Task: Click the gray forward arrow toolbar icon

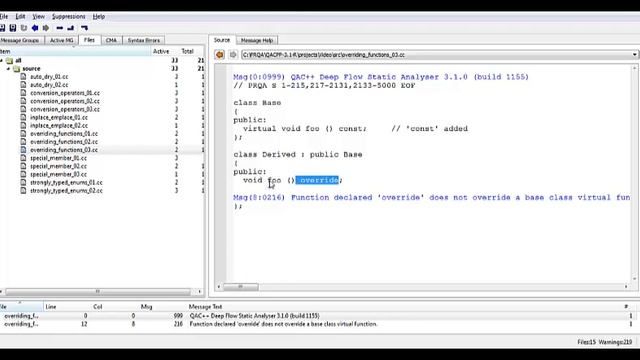Action: [x=46, y=28]
